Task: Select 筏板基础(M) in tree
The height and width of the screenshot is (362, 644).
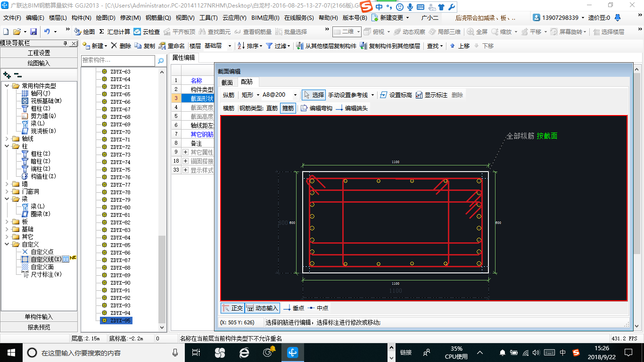Action: (x=41, y=101)
